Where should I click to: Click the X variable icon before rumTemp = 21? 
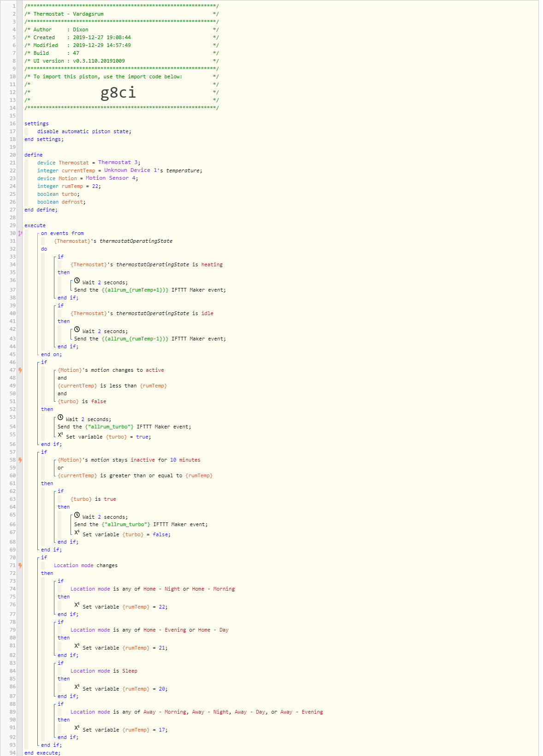(77, 646)
